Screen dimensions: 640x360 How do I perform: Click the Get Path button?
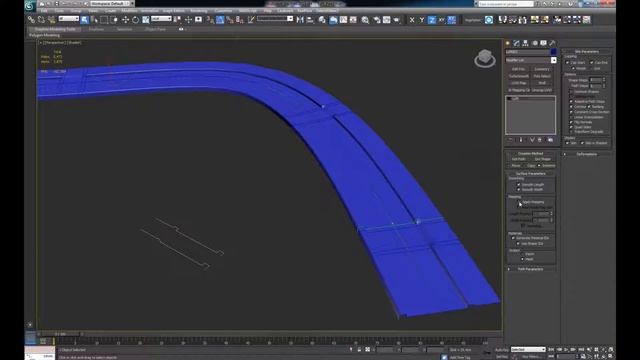coord(518,159)
